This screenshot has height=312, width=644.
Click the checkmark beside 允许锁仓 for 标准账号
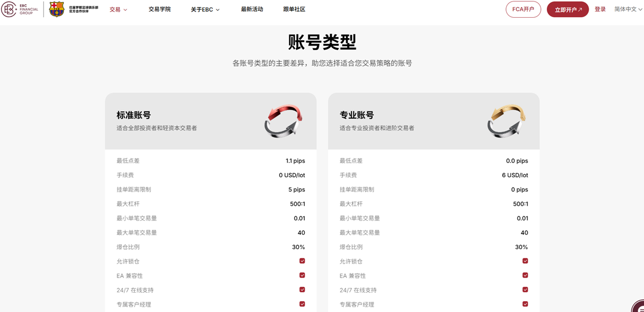click(302, 261)
